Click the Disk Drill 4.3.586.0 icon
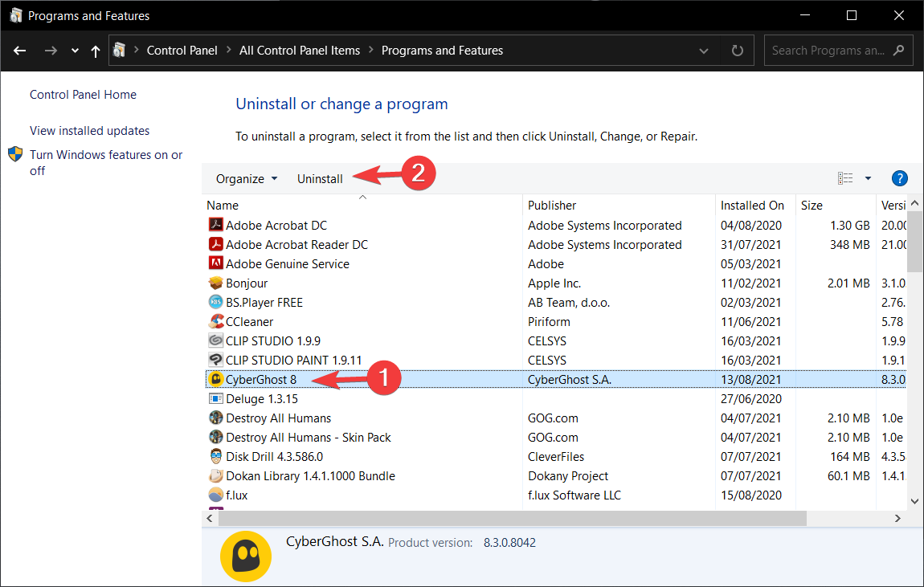 (x=215, y=455)
